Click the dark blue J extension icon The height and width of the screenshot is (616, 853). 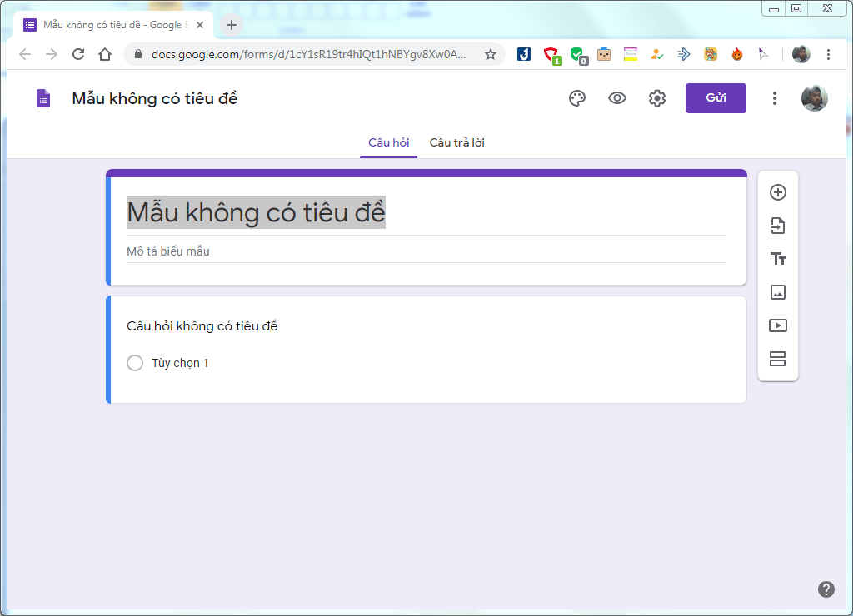[523, 54]
